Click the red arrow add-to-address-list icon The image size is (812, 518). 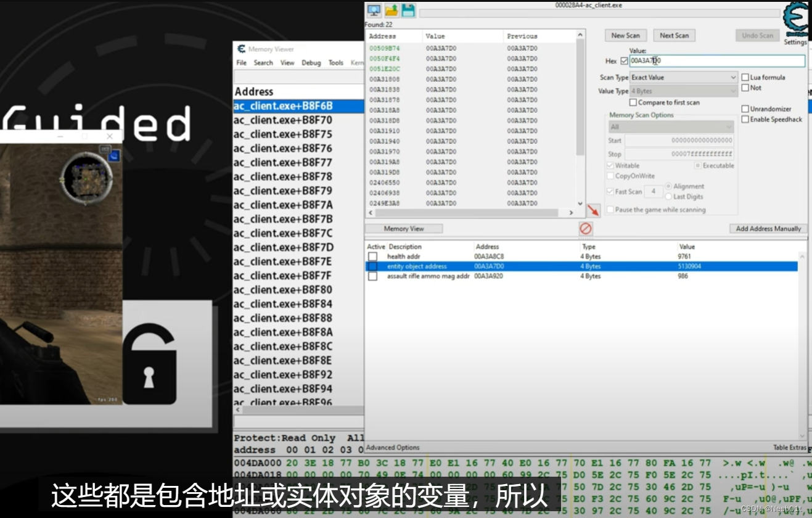coord(593,211)
